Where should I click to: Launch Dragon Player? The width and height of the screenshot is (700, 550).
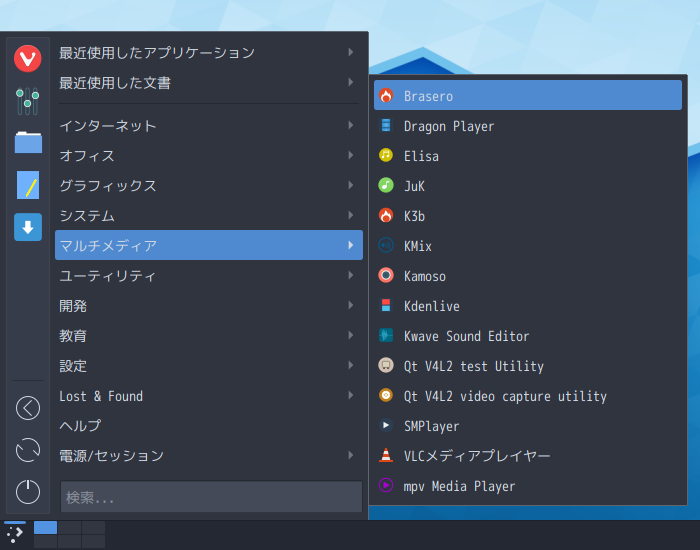click(528, 125)
